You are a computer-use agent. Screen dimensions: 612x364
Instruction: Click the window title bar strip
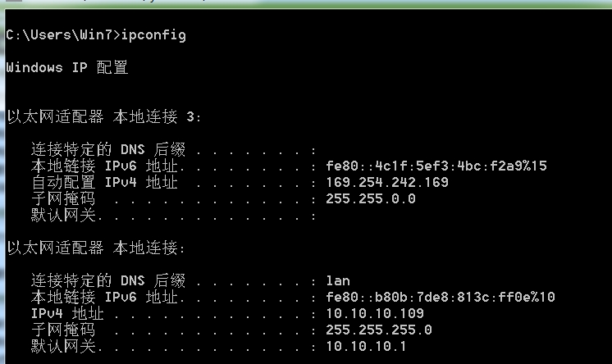pyautogui.click(x=306, y=4)
